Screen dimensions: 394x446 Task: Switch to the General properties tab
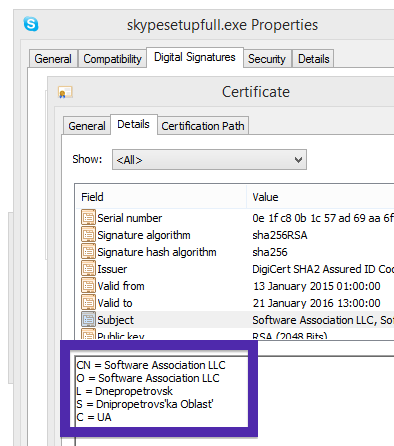tap(53, 59)
